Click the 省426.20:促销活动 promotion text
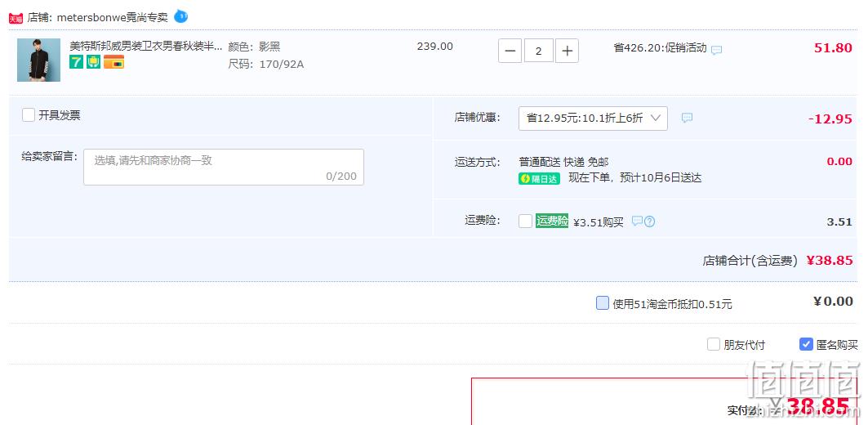 pyautogui.click(x=660, y=47)
